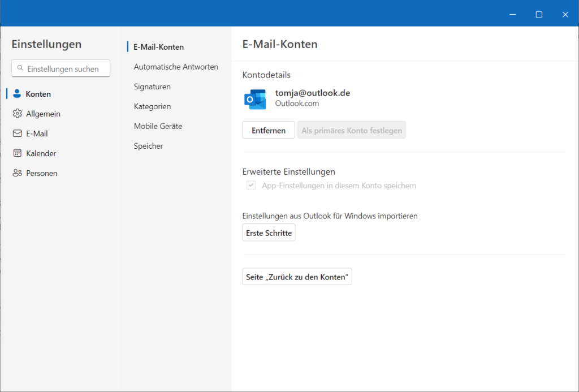Click Seite „Zurück zu den Konten“
Viewport: 579px width, 392px height.
click(297, 276)
